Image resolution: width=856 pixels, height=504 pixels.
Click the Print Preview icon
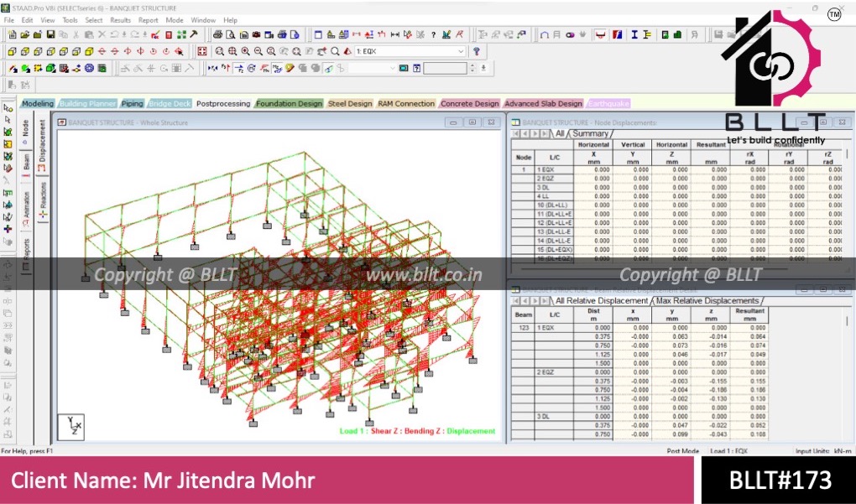(231, 35)
